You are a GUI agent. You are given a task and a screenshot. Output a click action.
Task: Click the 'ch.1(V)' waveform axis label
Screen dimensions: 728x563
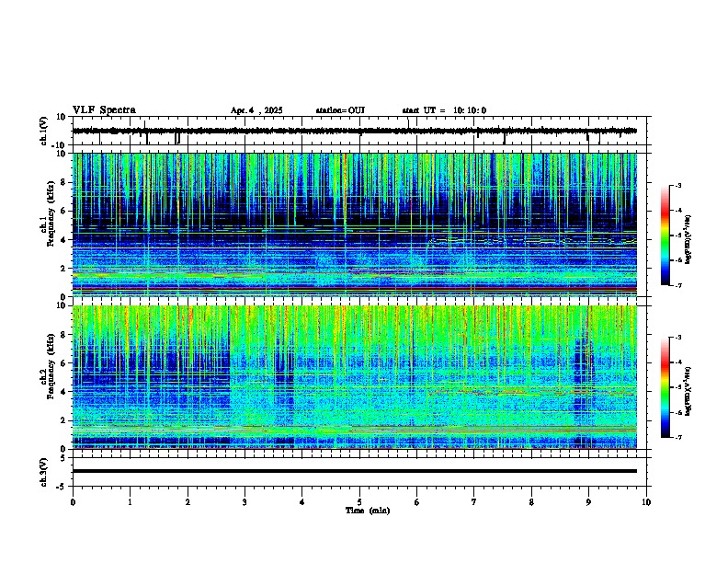pos(44,131)
